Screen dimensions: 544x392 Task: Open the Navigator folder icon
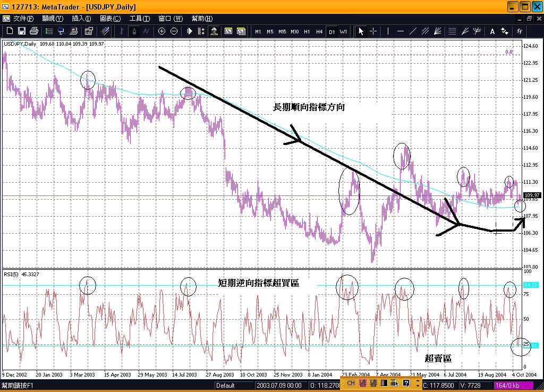62,31
